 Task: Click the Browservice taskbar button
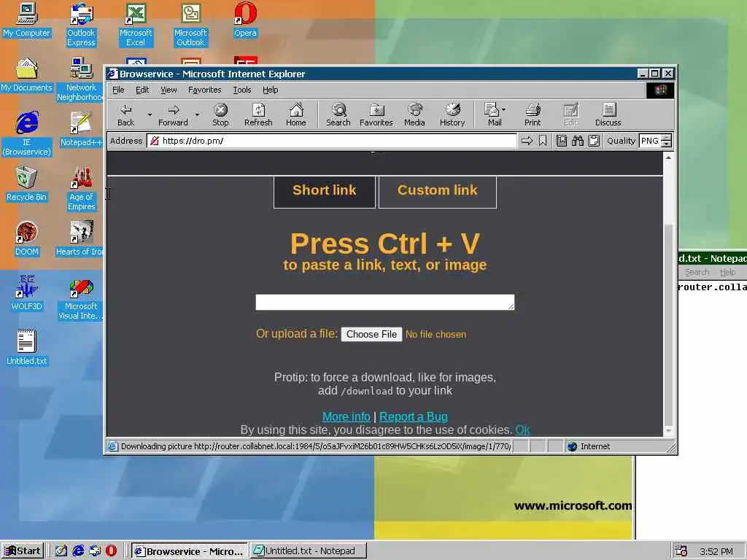189,551
